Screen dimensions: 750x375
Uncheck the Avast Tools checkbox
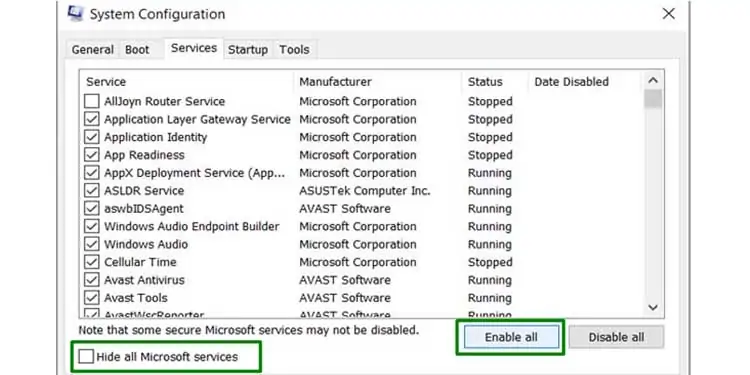pos(91,298)
